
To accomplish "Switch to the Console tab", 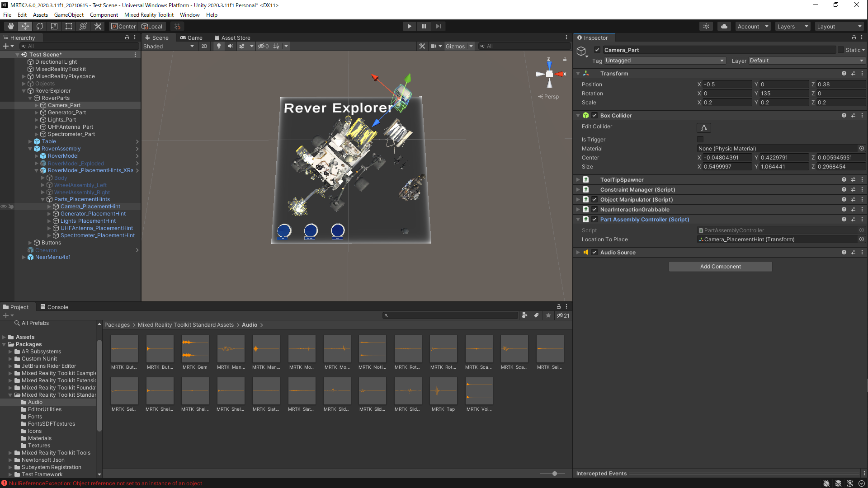I will coord(54,307).
